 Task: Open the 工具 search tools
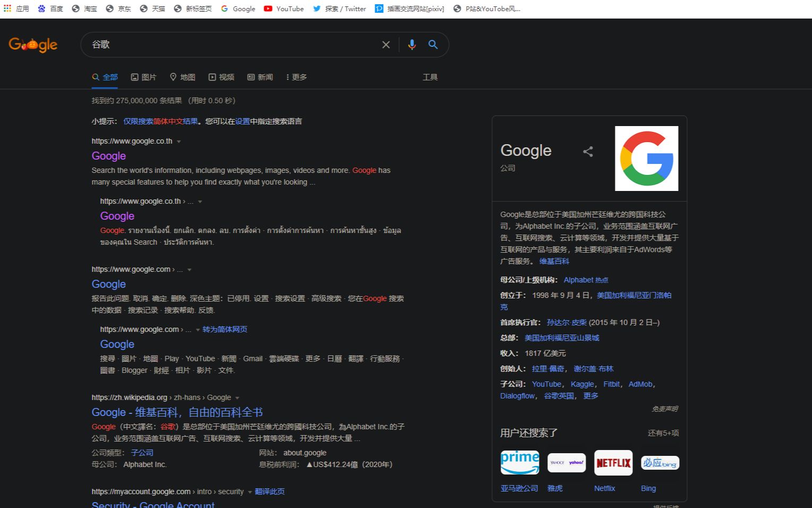point(430,77)
